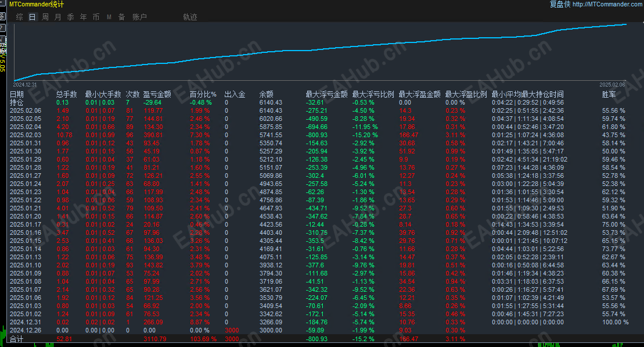644x347 pixels.
Task: Switch to the 综 summary tab
Action: point(19,17)
